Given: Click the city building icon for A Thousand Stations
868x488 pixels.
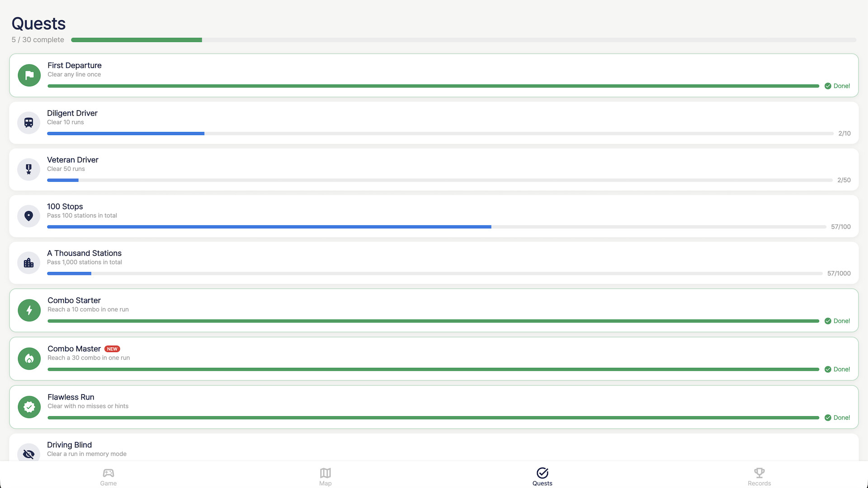Looking at the screenshot, I should (x=29, y=263).
